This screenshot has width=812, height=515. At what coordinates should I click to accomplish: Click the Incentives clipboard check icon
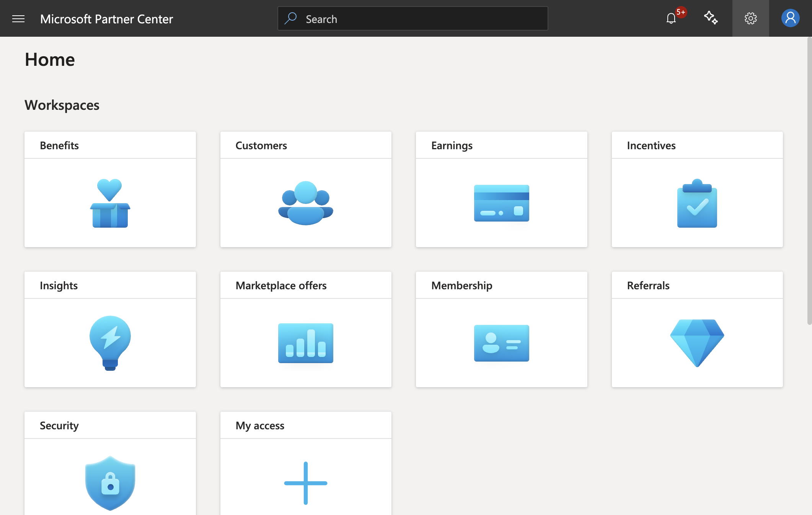[x=697, y=203]
